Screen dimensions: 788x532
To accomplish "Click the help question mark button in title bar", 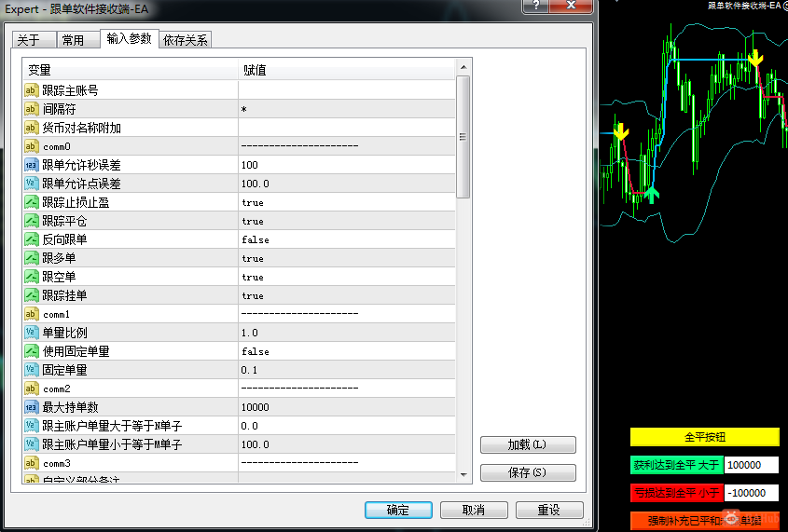I will click(x=535, y=6).
